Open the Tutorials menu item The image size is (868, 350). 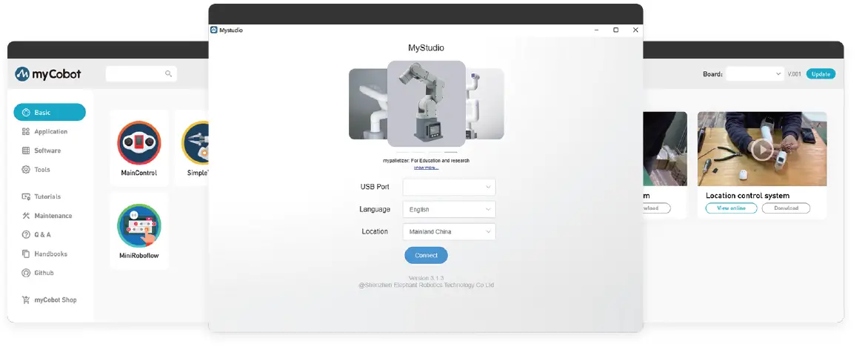pos(41,197)
